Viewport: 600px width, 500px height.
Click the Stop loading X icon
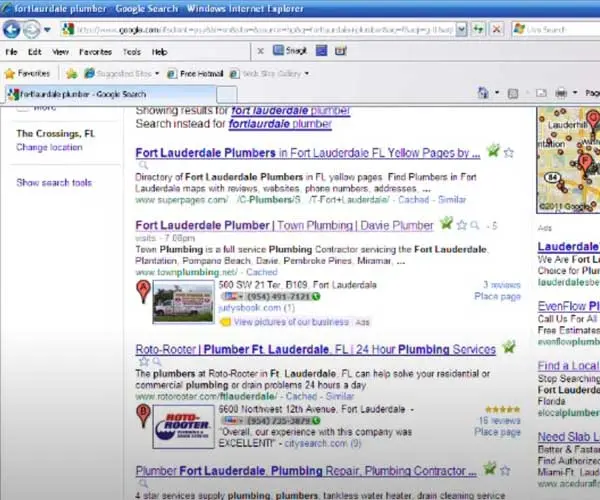497,29
